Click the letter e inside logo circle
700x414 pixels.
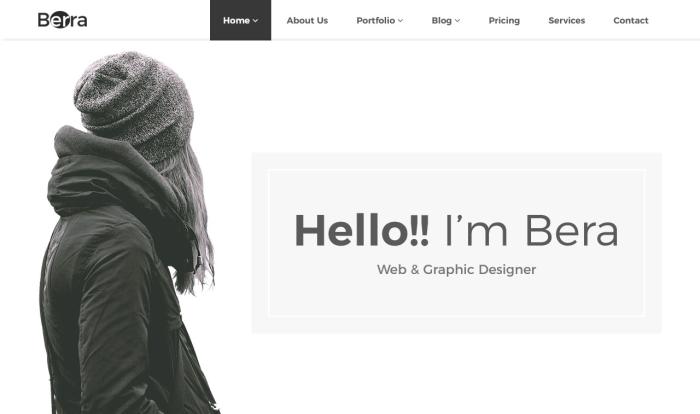59,21
